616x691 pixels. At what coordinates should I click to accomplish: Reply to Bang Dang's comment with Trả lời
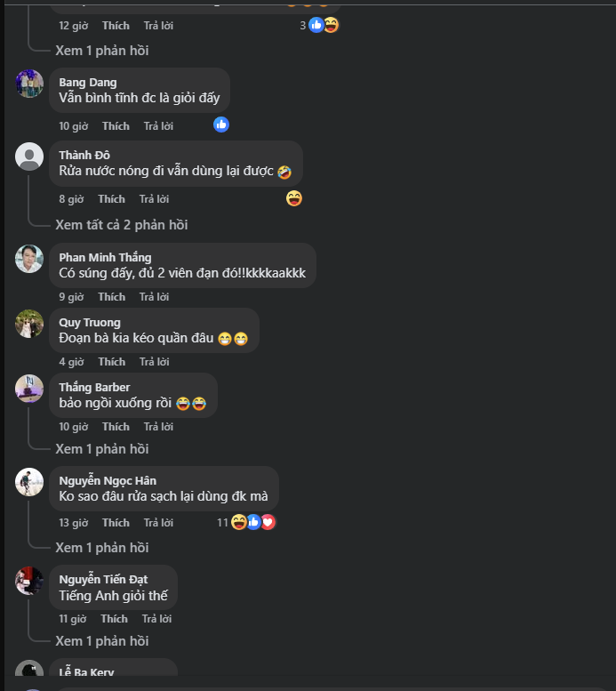point(158,126)
